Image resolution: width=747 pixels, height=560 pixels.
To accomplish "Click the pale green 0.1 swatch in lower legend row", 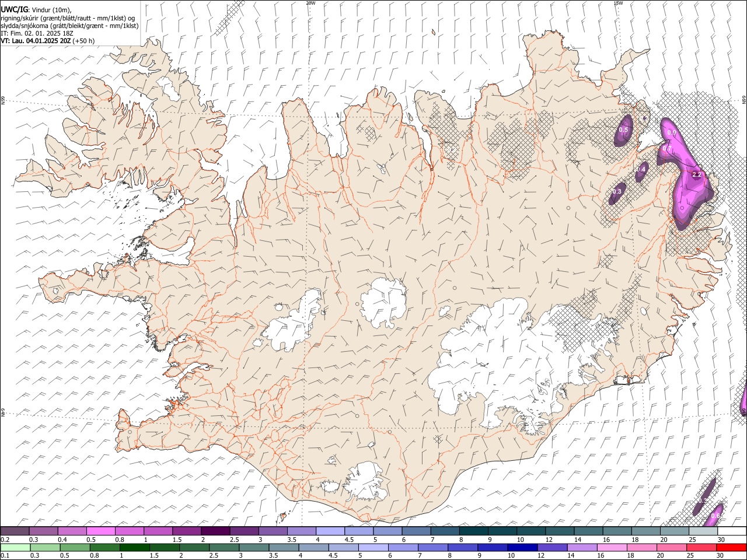I will click(x=15, y=548).
